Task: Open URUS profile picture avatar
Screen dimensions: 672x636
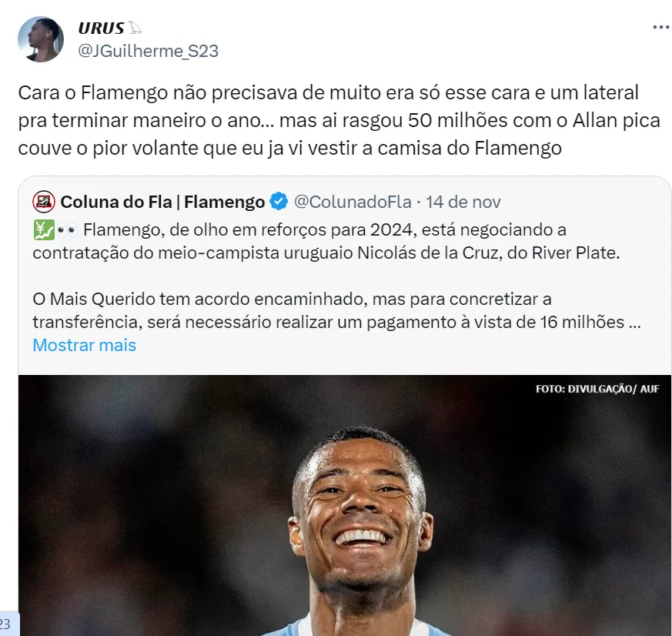Action: pyautogui.click(x=41, y=39)
